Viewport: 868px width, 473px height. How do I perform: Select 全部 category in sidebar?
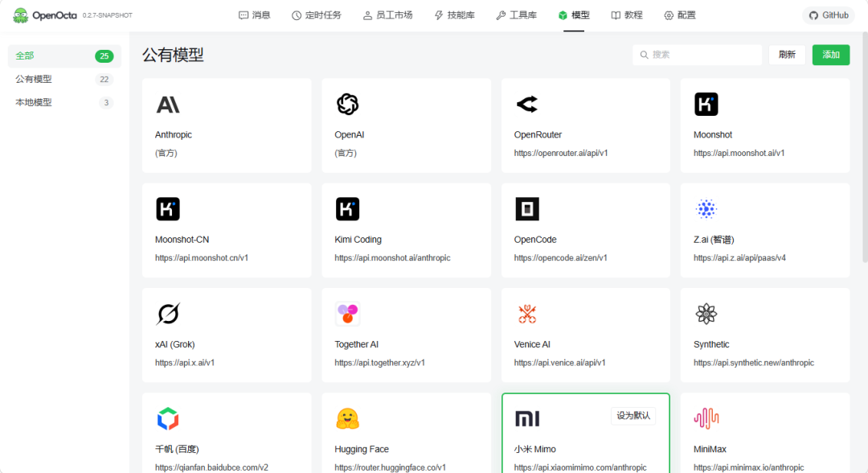64,56
